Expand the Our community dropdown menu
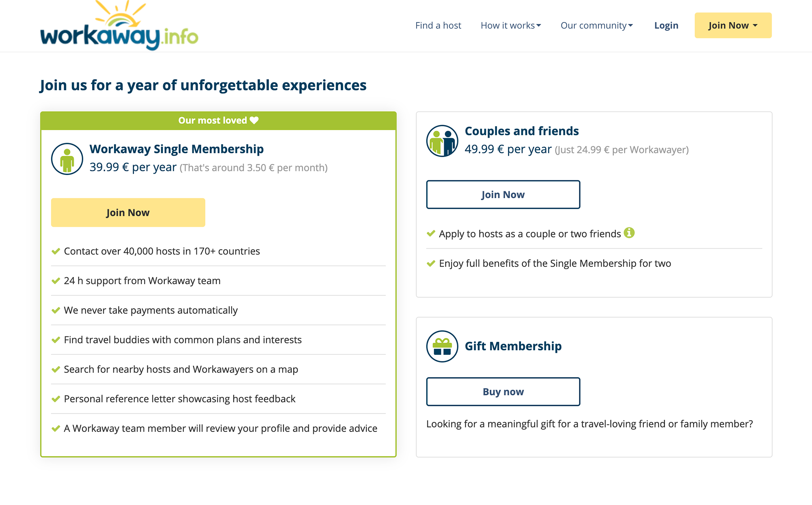 596,26
